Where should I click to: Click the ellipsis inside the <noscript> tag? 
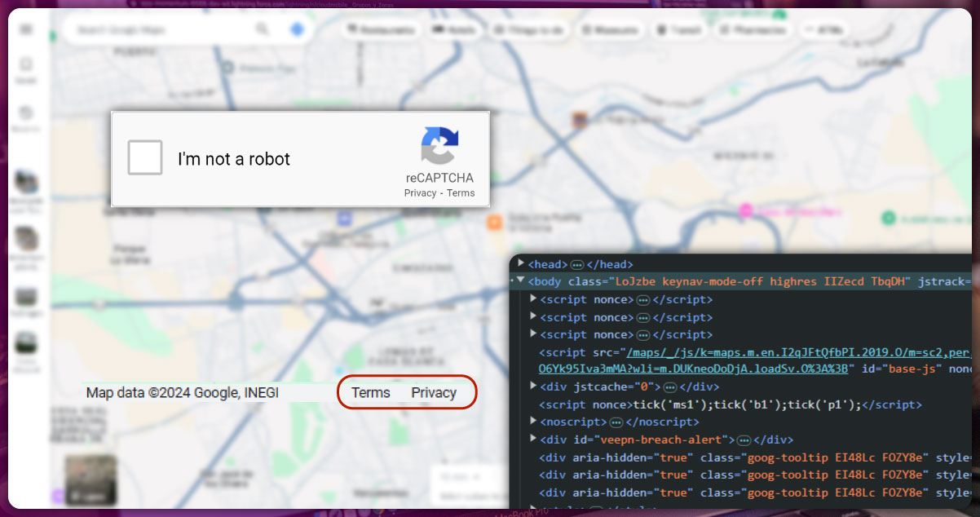(616, 422)
